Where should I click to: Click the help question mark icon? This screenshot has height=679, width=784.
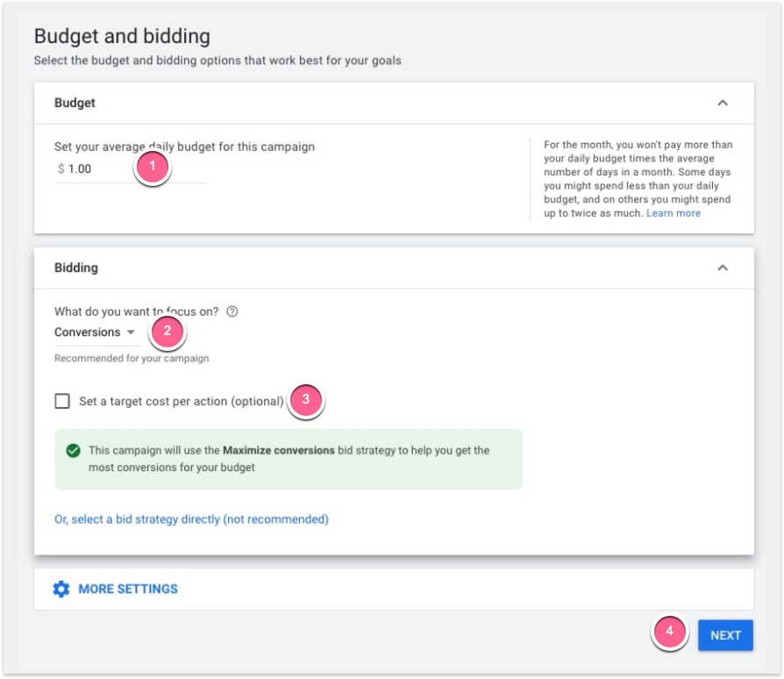click(232, 311)
